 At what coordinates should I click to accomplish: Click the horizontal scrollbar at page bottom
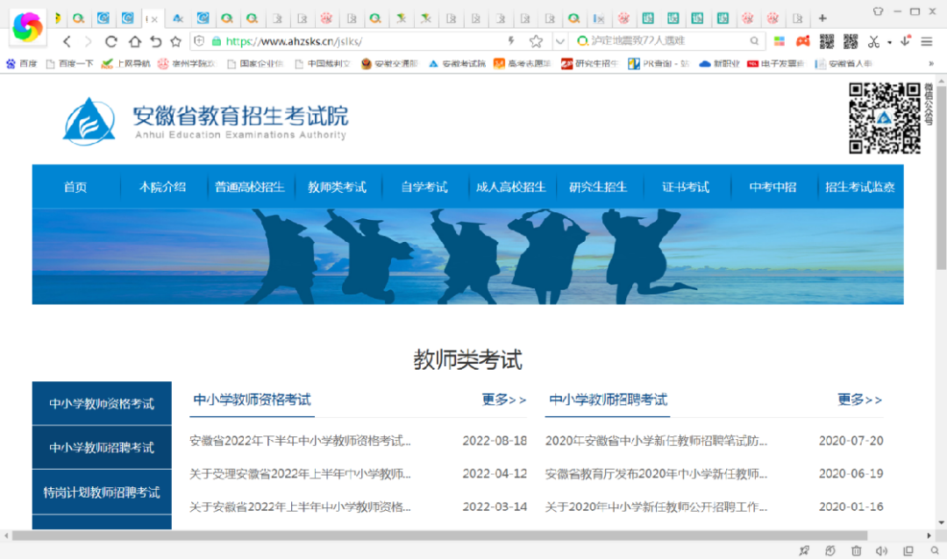438,535
